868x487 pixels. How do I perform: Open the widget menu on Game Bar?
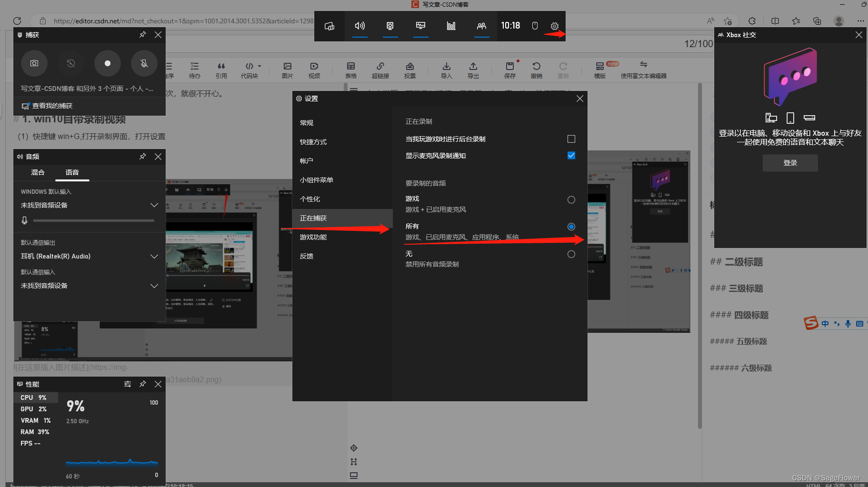[x=329, y=26]
